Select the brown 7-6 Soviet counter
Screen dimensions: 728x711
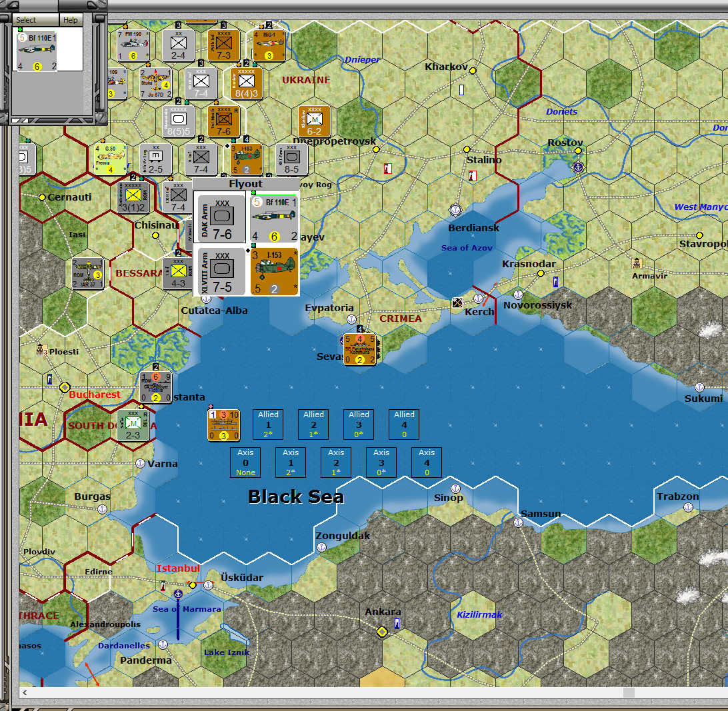point(224,121)
